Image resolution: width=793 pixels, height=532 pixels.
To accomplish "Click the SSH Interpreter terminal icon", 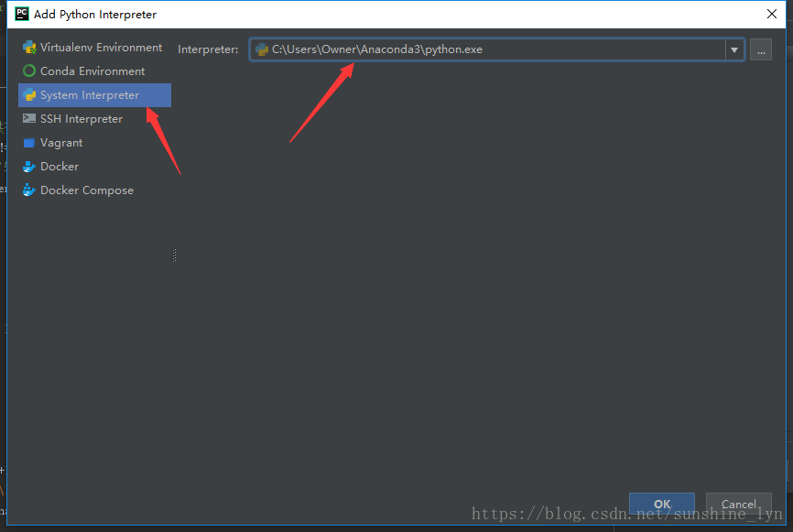I will tap(29, 118).
